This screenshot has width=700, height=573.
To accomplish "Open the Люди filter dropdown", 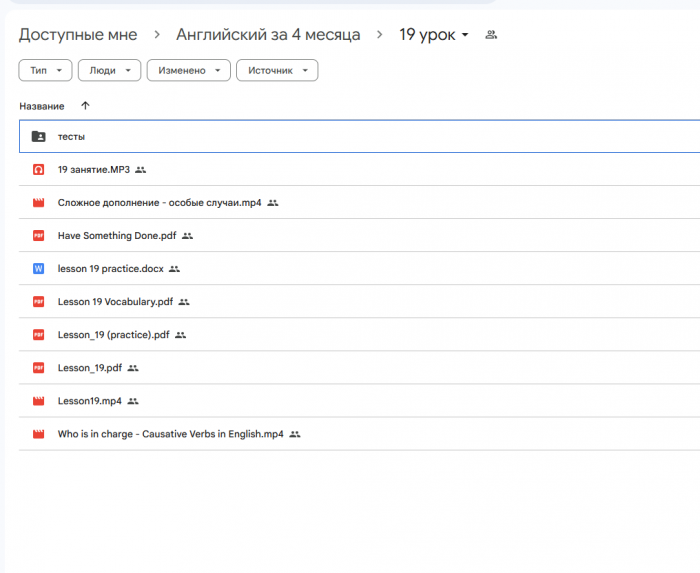I will pos(109,70).
